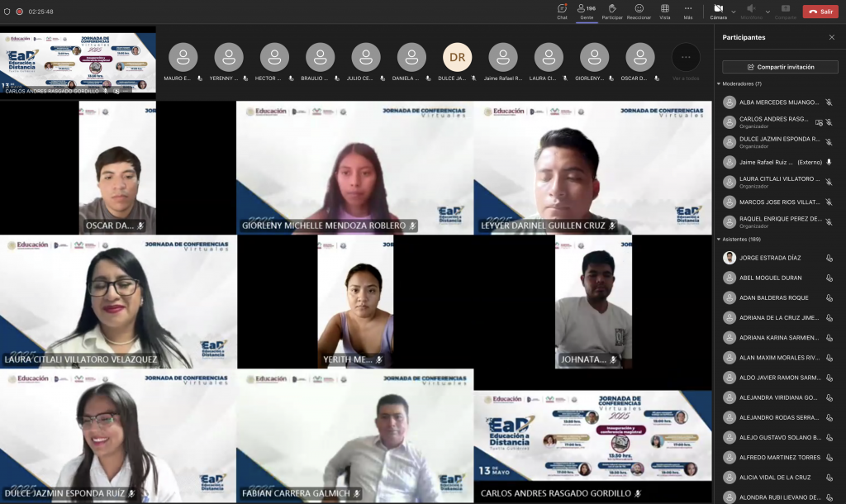Click screen-sharing icon beside CARLOS ANDRES RASG
Viewport: 846px width, 504px height.
click(x=819, y=122)
